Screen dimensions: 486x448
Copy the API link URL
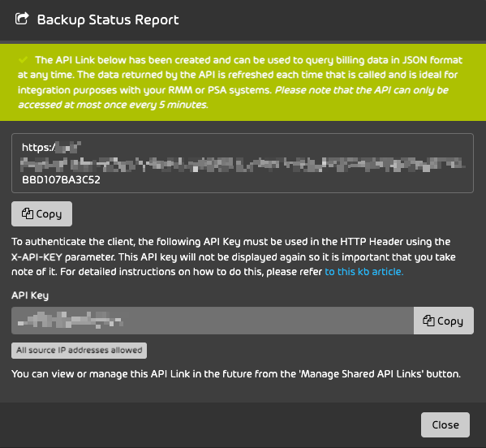click(x=42, y=214)
